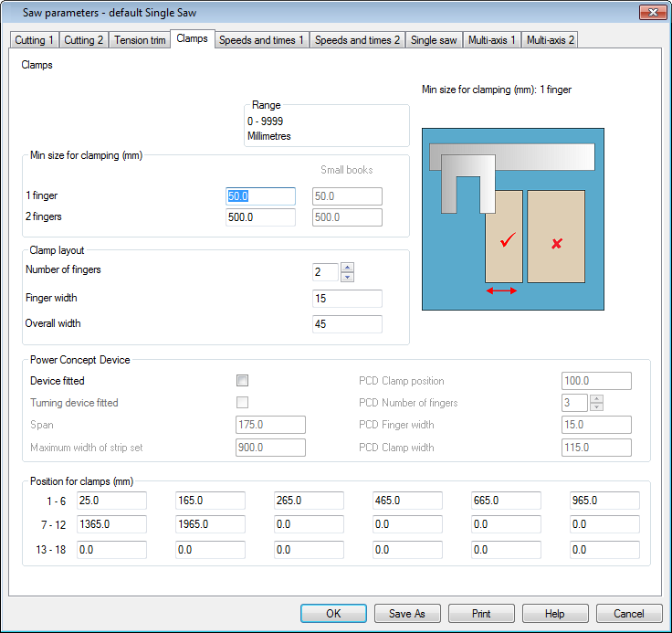672x633 pixels.
Task: Click the 'Small books' column heading
Action: pyautogui.click(x=347, y=170)
